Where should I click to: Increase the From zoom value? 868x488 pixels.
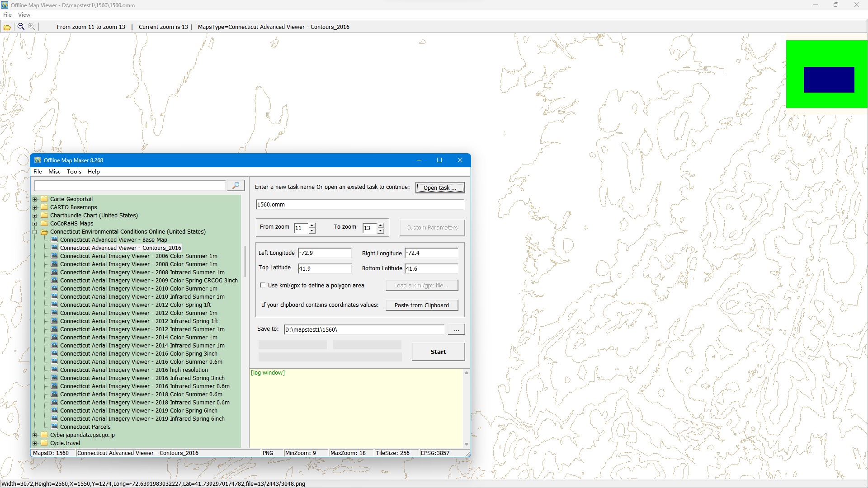tap(312, 225)
